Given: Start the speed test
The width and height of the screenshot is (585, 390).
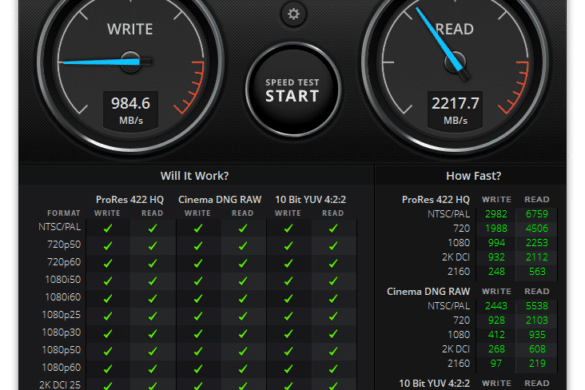Looking at the screenshot, I should coord(293,90).
